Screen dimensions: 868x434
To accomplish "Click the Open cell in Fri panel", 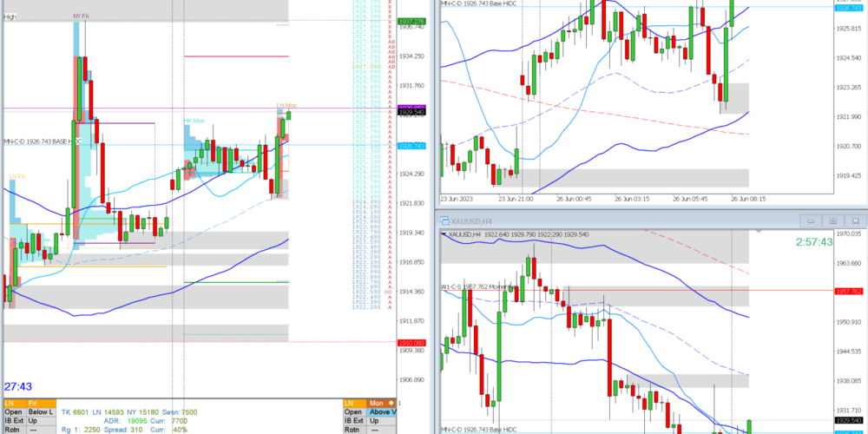I will pos(15,412).
